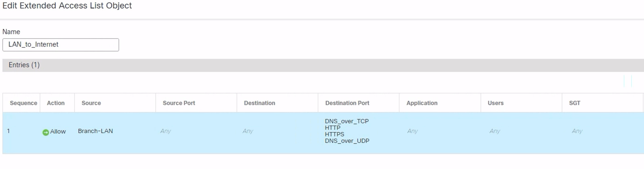This screenshot has height=169, width=644.
Task: Select the DNS_over_TCP destination port entry
Action: [347, 121]
